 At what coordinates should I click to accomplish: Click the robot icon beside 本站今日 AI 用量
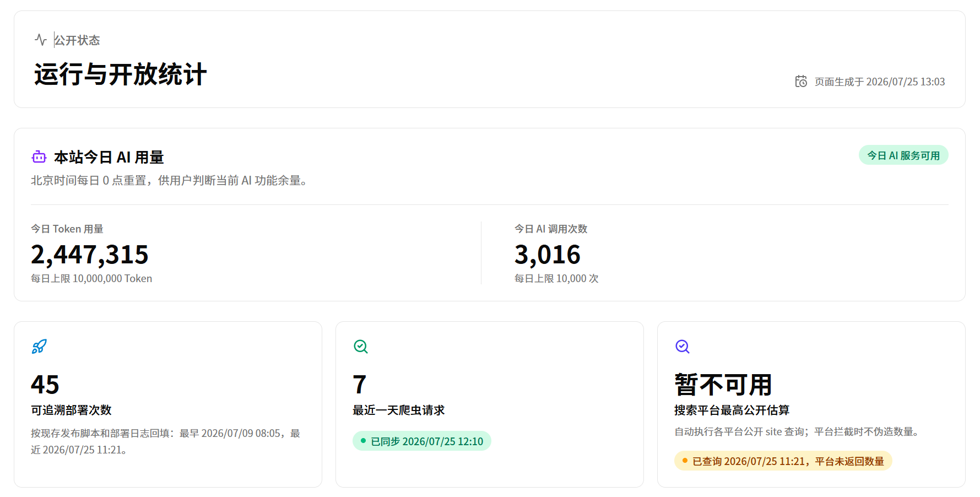coord(39,157)
